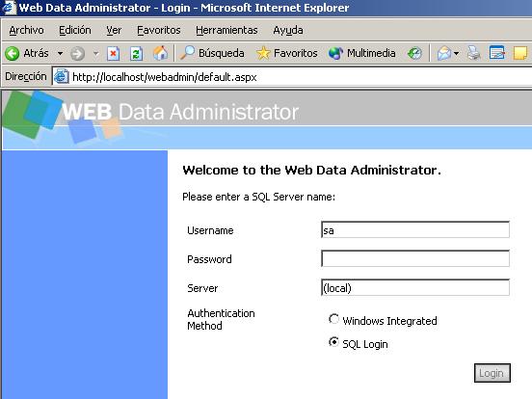Click the Server input field
The height and width of the screenshot is (399, 532).
[x=415, y=287]
